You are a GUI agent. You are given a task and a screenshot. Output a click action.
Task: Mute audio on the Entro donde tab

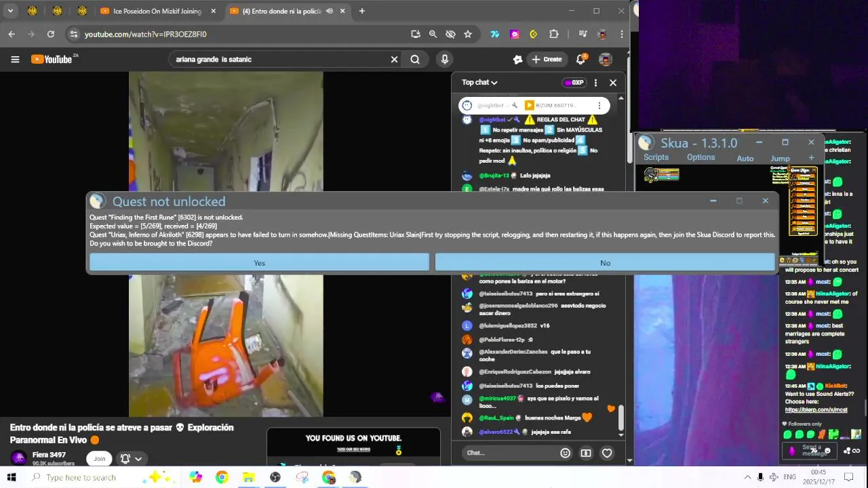[x=330, y=11]
